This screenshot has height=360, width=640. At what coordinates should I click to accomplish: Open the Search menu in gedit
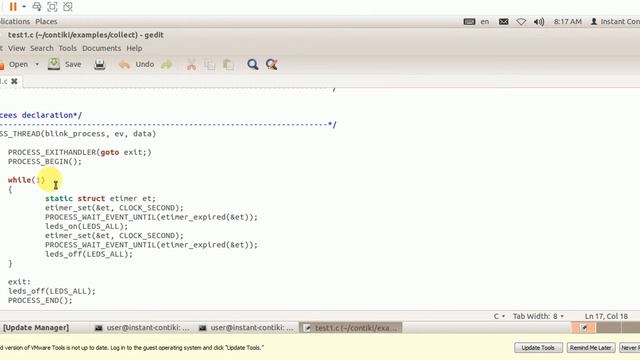(x=42, y=48)
